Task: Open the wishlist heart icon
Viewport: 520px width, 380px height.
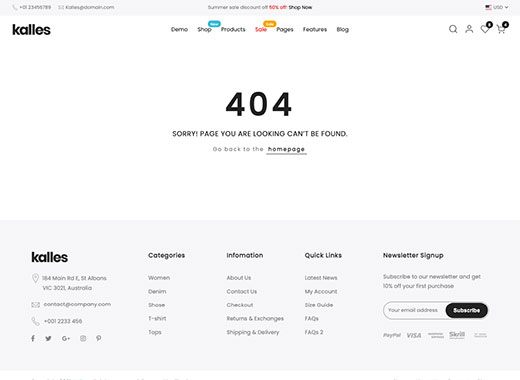Action: (485, 29)
